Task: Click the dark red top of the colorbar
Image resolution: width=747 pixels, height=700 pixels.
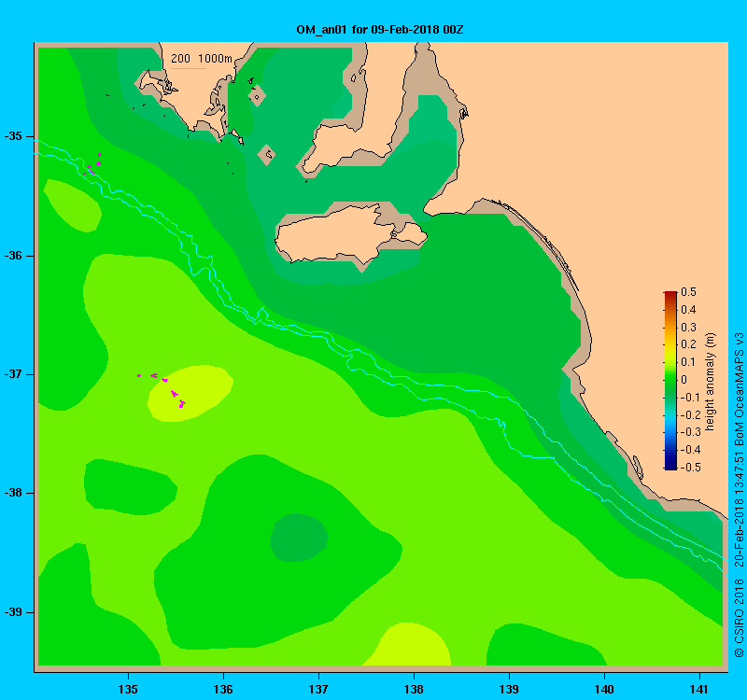Action: (x=670, y=295)
